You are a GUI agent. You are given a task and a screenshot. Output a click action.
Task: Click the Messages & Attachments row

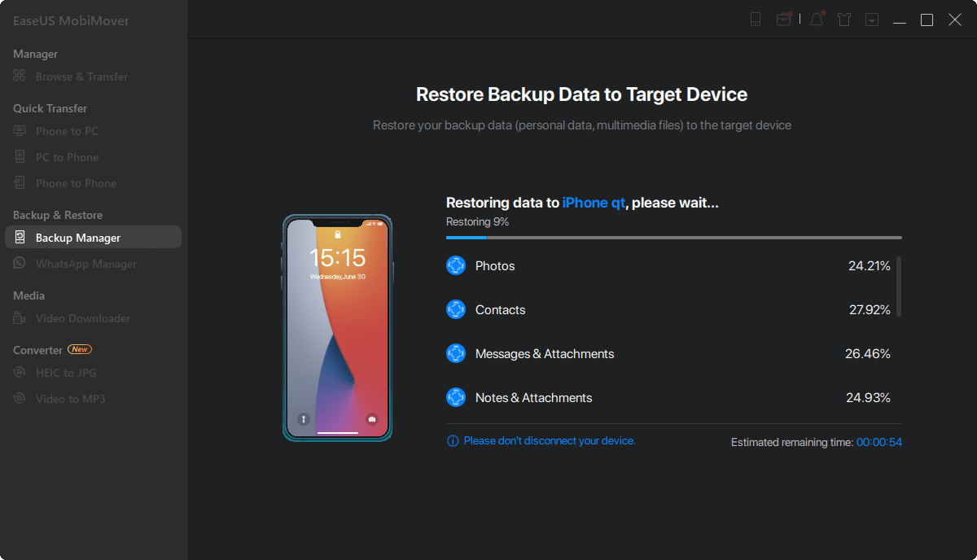tap(544, 353)
